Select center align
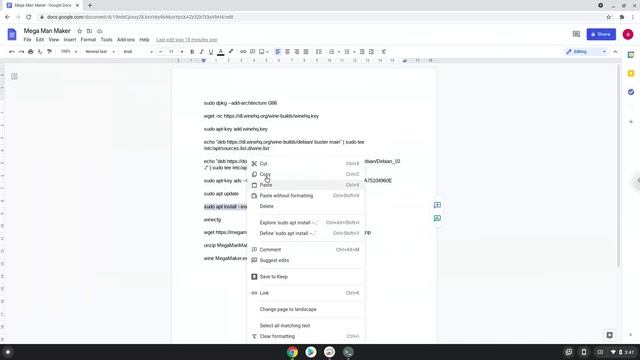 pyautogui.click(x=287, y=52)
